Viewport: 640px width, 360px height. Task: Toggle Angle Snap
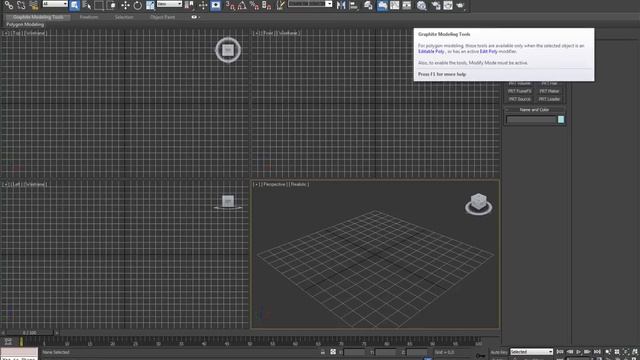[242, 5]
